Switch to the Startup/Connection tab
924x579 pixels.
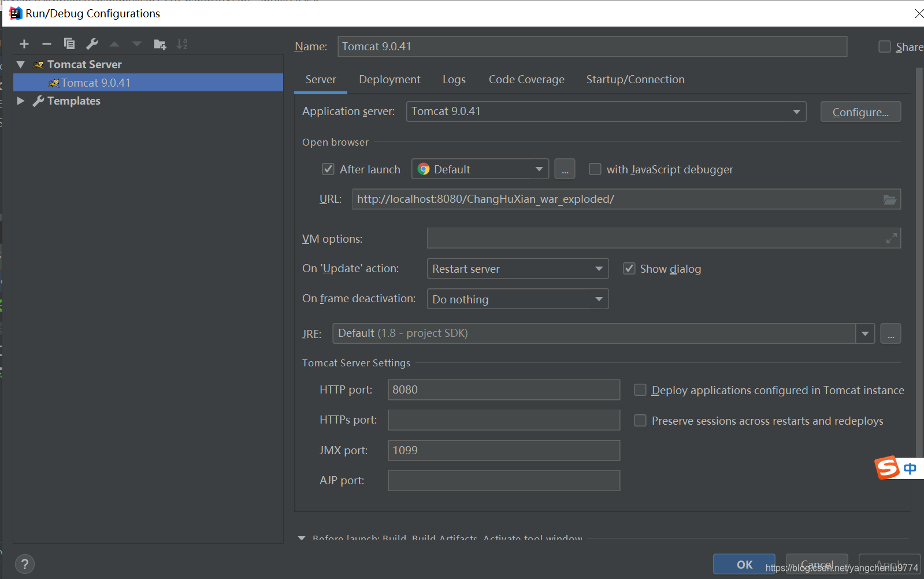coord(635,80)
